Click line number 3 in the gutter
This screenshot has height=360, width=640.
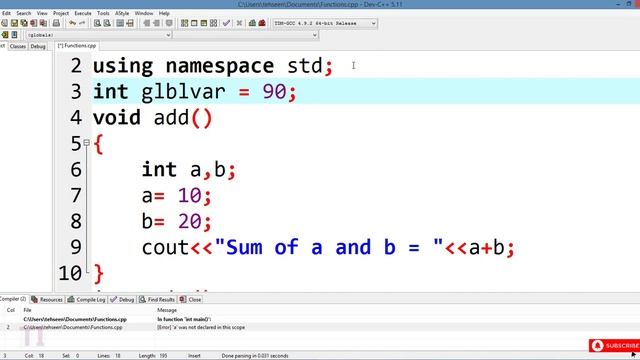click(x=76, y=91)
